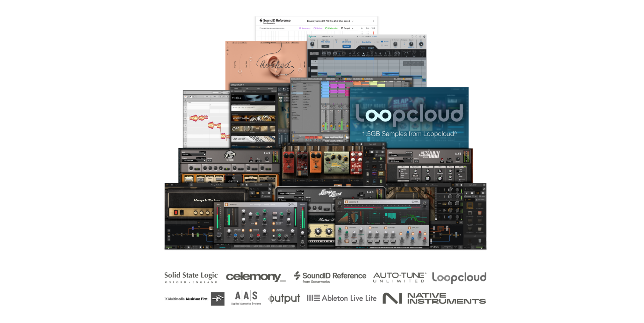Select Auto-Tune Range I-beam tool
644x323 pixels.
(368, 54)
